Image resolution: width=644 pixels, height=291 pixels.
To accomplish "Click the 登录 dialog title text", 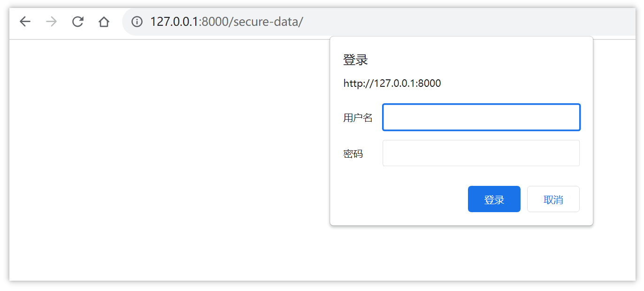I will (x=355, y=60).
